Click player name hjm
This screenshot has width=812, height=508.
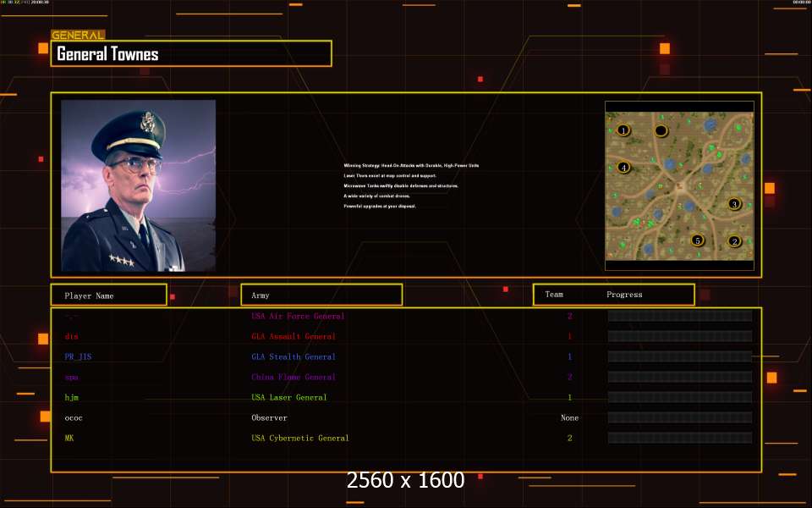(71, 398)
